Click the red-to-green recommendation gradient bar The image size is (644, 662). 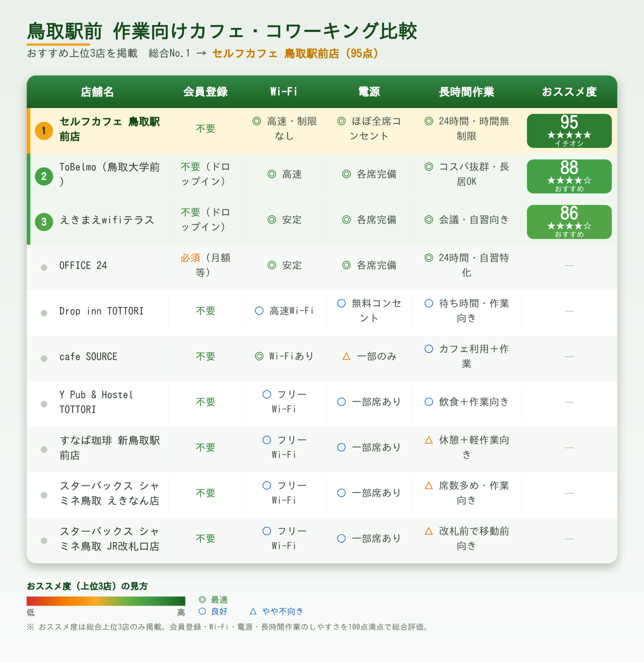[x=106, y=601]
